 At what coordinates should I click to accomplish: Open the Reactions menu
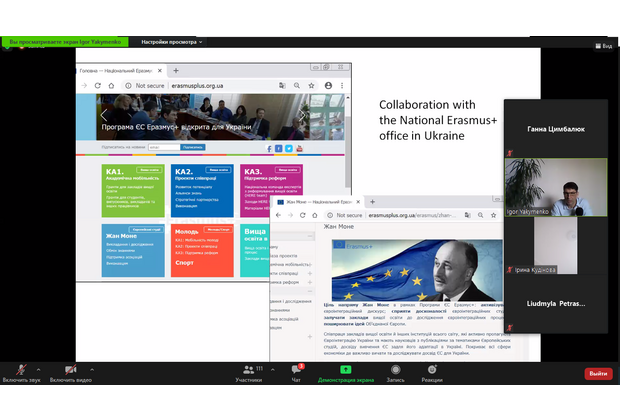click(432, 372)
